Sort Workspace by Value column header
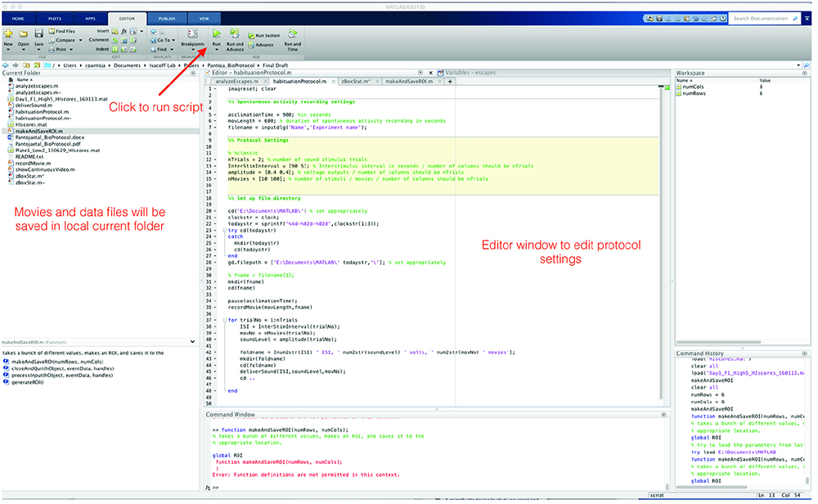This screenshot has height=504, width=818. (x=766, y=80)
